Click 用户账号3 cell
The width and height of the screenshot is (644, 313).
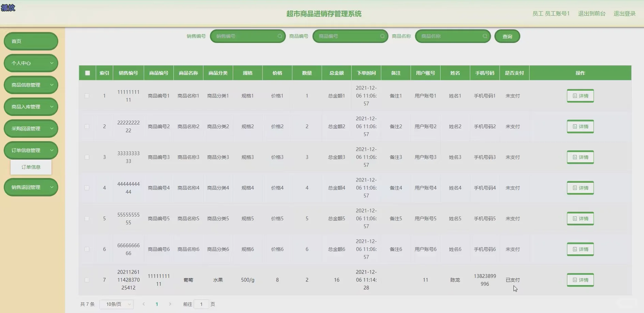[x=426, y=157]
